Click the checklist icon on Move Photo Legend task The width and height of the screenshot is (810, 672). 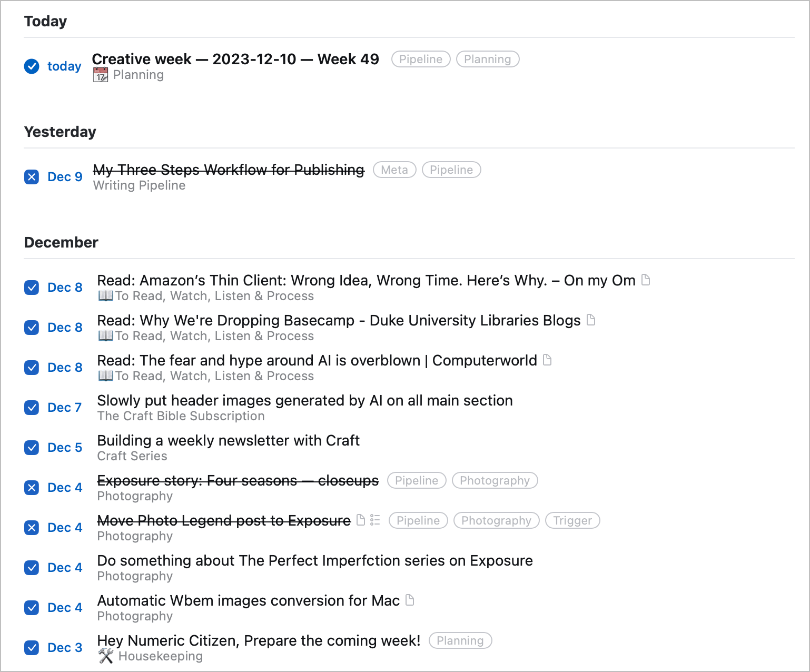point(375,520)
